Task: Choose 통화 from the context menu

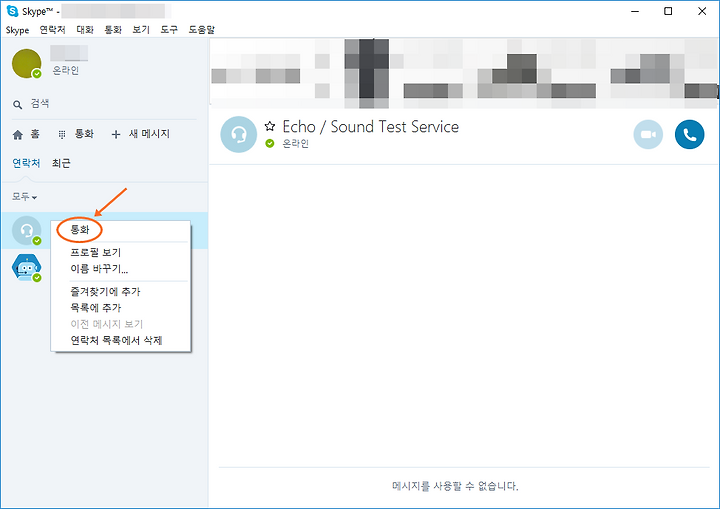Action: click(79, 229)
